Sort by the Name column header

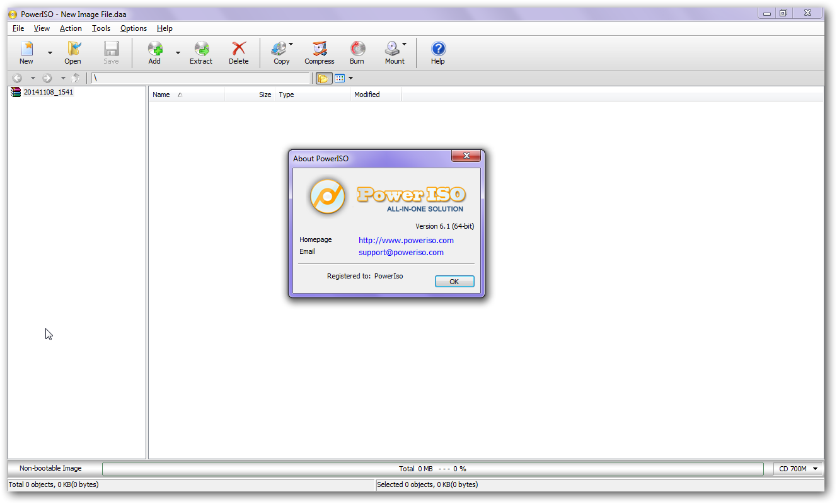187,94
